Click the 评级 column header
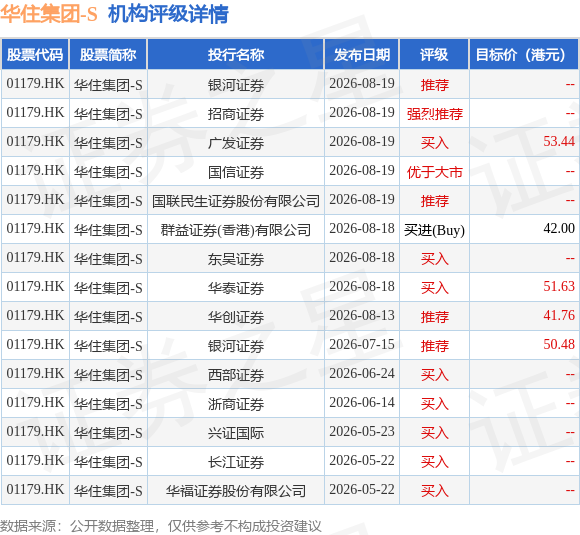The width and height of the screenshot is (580, 535). point(434,54)
